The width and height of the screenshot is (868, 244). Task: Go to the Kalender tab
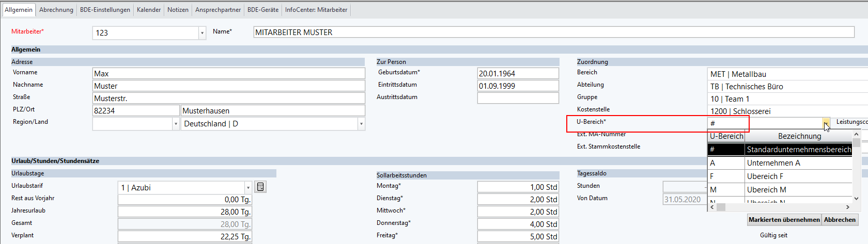click(149, 10)
